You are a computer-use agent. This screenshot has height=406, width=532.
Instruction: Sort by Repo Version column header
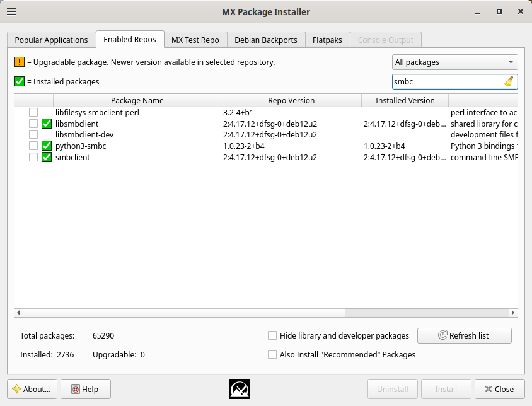[x=291, y=100]
